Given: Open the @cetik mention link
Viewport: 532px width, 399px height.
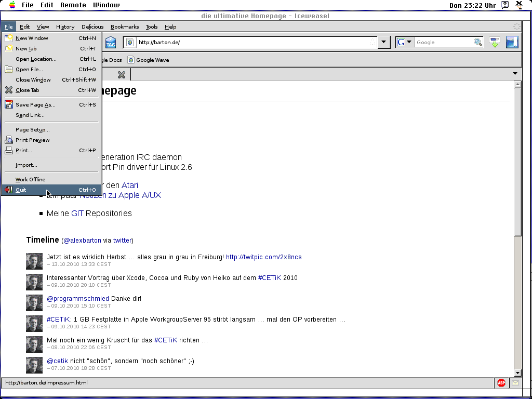Looking at the screenshot, I should [x=57, y=361].
